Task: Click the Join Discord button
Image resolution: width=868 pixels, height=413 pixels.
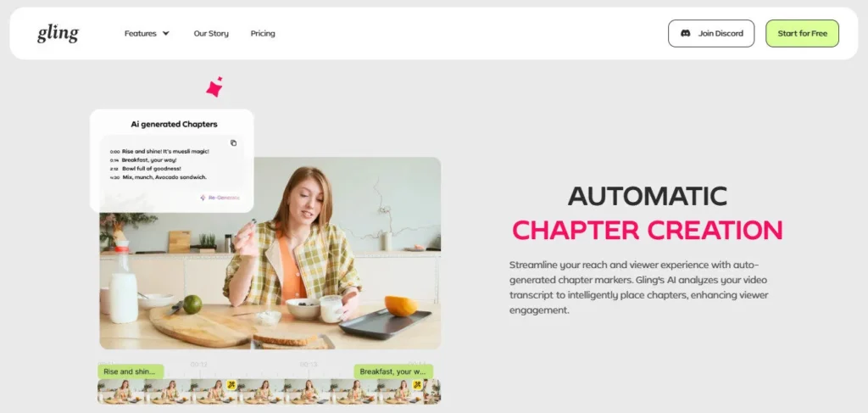Action: point(711,33)
